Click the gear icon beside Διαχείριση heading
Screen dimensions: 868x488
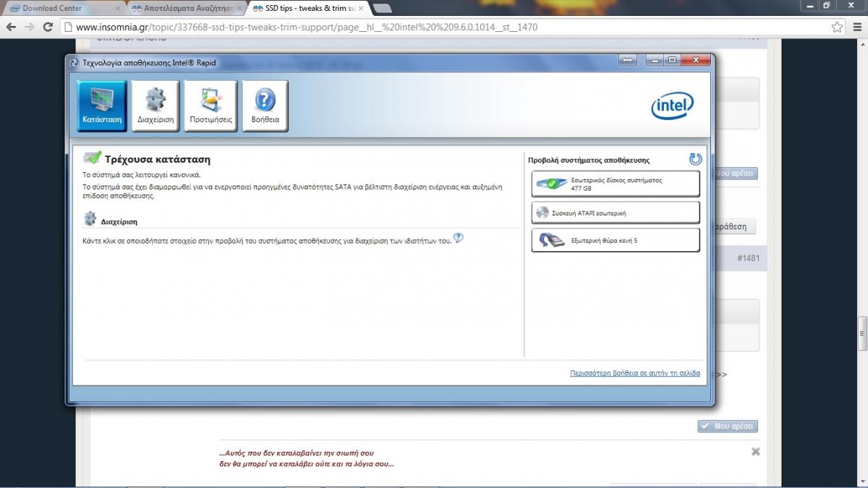coord(90,218)
